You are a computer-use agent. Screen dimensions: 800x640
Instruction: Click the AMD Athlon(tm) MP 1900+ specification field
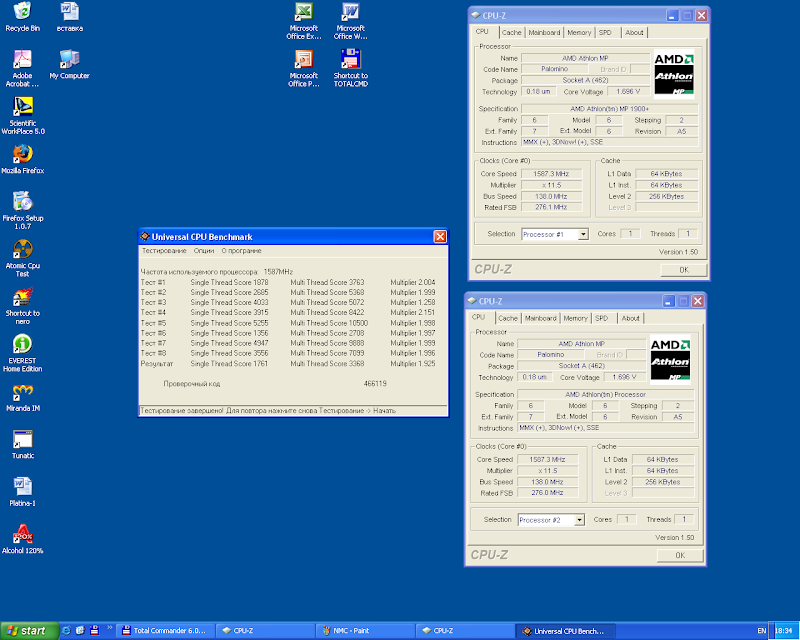[x=609, y=109]
